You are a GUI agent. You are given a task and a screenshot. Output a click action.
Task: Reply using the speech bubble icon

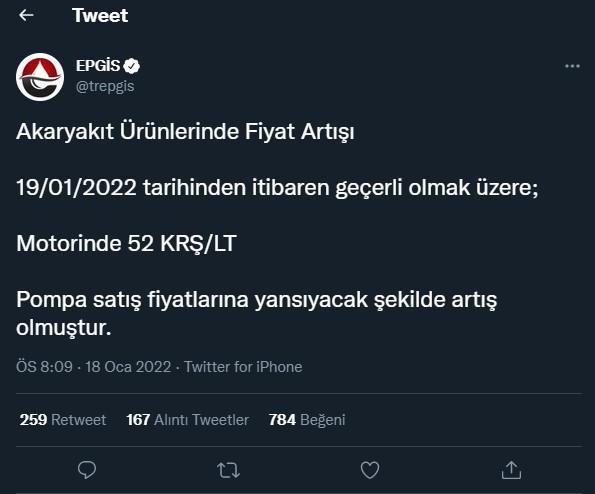click(x=87, y=470)
